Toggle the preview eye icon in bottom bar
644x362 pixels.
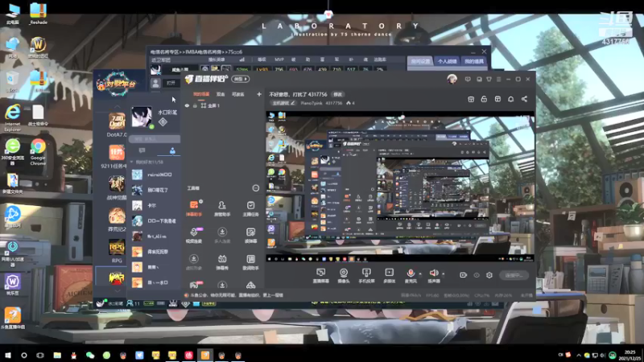[477, 275]
